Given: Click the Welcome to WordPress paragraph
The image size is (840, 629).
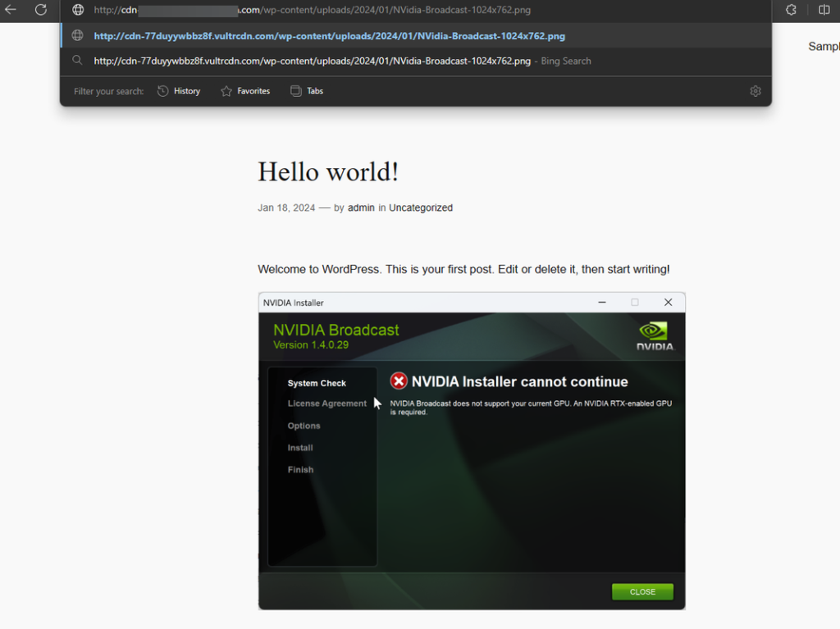Looking at the screenshot, I should pyautogui.click(x=463, y=270).
